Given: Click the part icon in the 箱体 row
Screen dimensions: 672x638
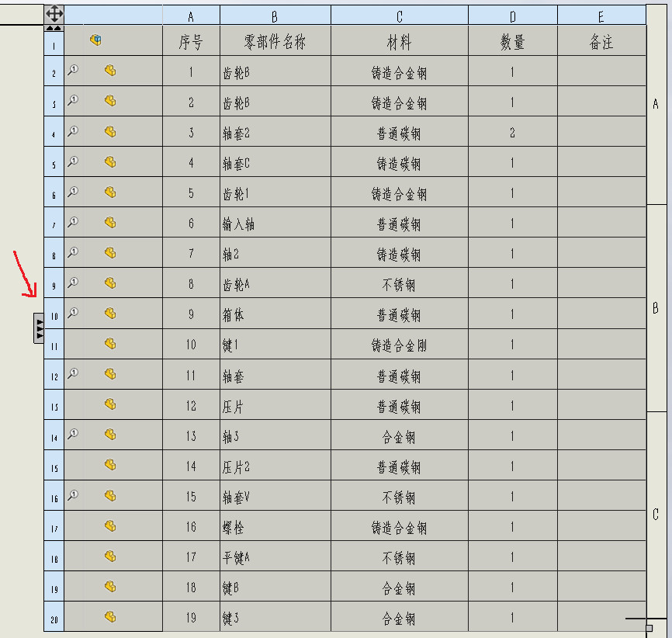Looking at the screenshot, I should (x=110, y=314).
